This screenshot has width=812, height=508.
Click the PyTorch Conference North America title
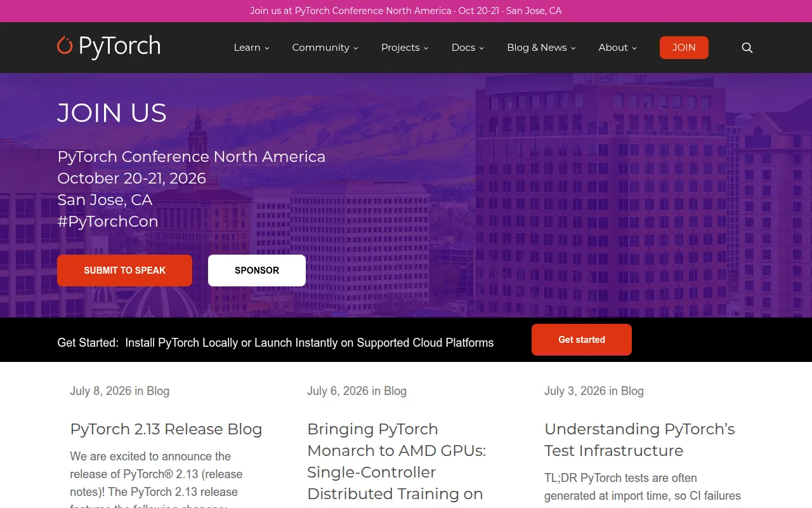(191, 157)
